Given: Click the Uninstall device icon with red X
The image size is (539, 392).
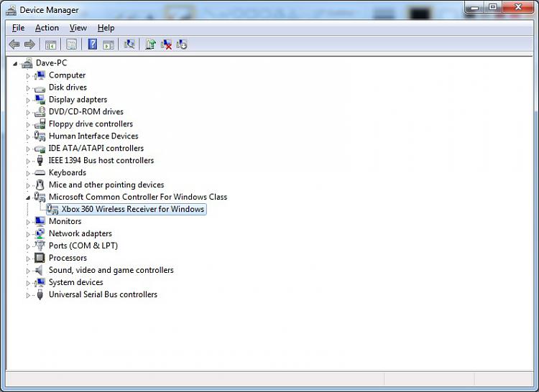Looking at the screenshot, I should (x=167, y=45).
